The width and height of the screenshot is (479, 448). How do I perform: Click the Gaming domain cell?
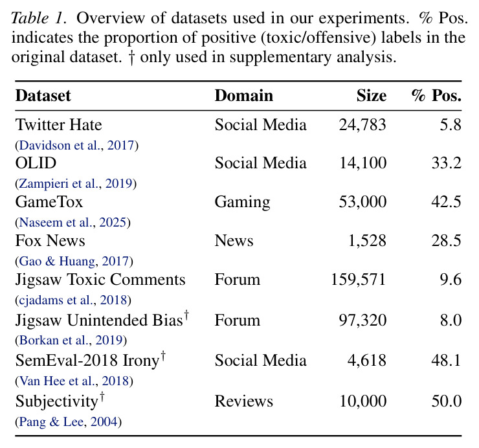coord(242,202)
